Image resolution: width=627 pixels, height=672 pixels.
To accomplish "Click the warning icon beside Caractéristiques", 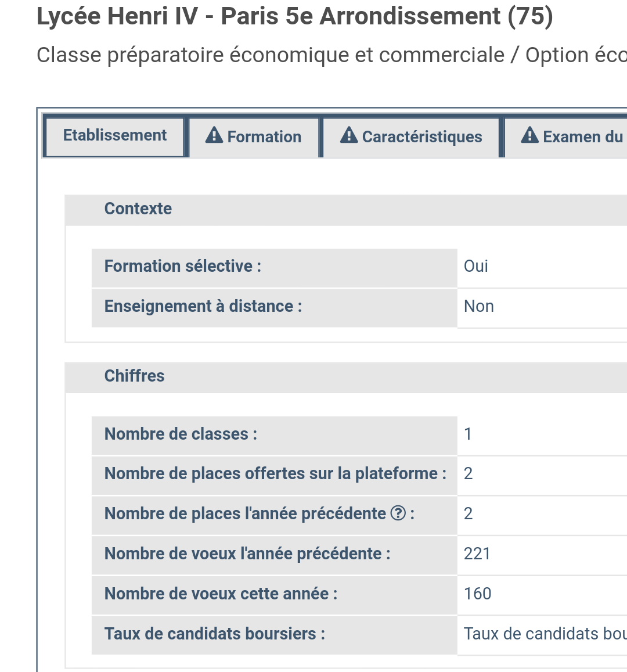I will pos(348,135).
